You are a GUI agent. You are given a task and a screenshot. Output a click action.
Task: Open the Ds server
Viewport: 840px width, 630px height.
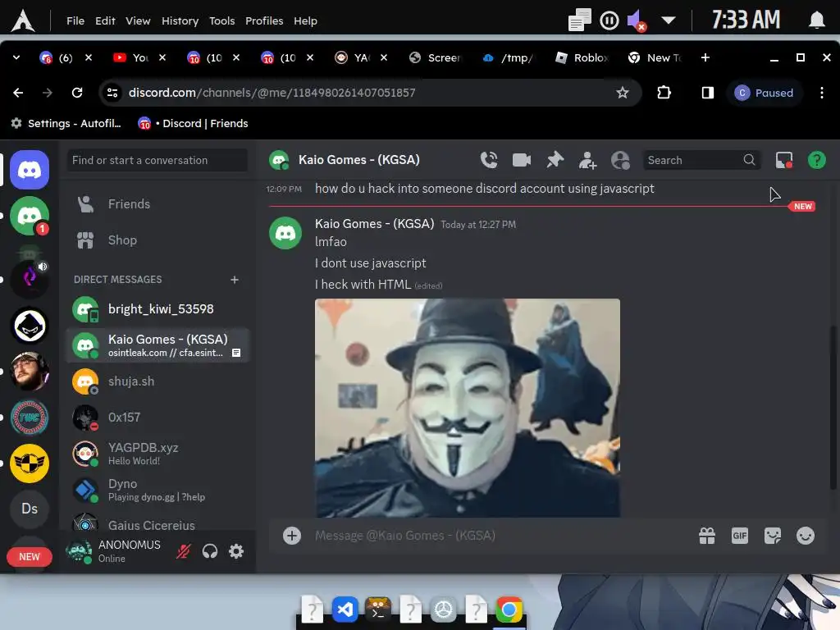(30, 509)
